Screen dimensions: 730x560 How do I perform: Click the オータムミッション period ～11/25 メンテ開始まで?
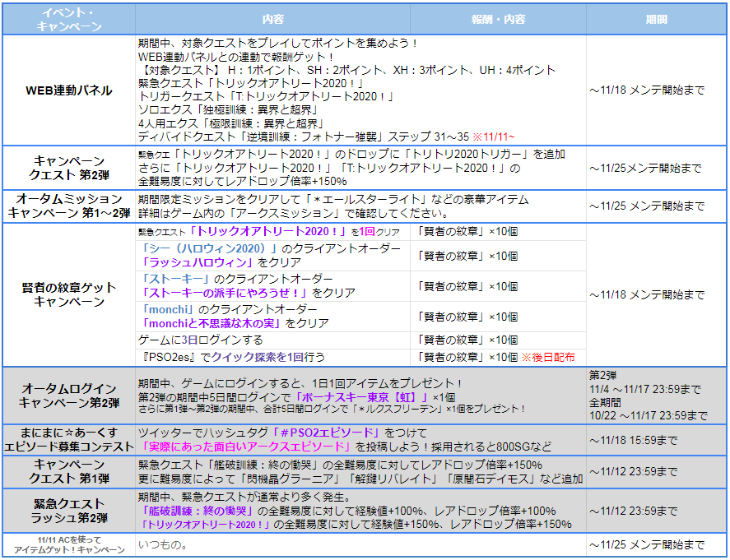647,206
